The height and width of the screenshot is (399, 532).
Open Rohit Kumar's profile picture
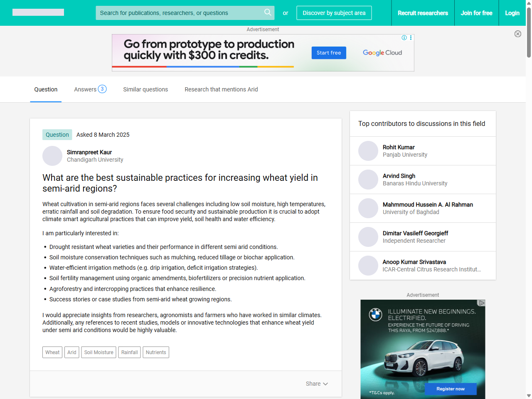pos(368,151)
